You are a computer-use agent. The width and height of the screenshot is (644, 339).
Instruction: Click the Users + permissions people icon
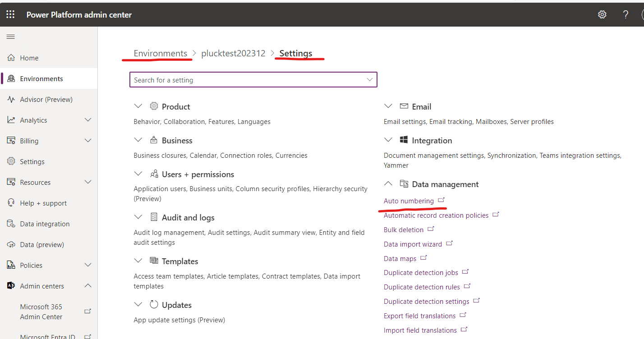coord(154,174)
